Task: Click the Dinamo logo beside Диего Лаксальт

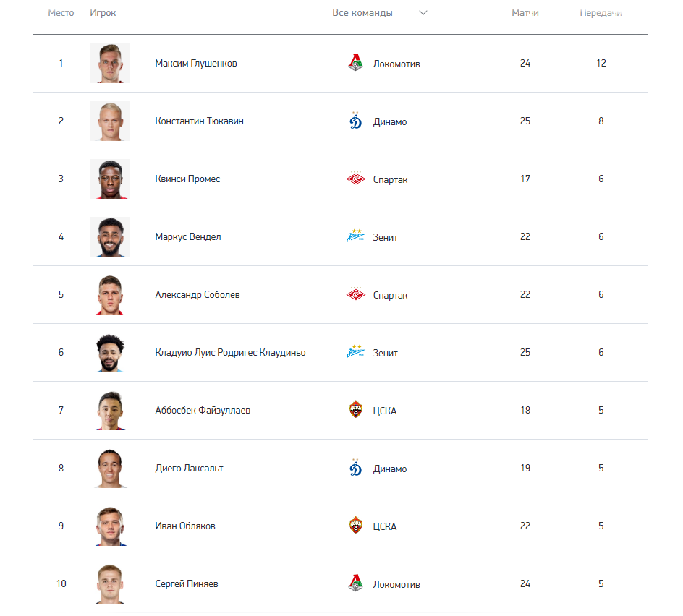Action: click(355, 468)
